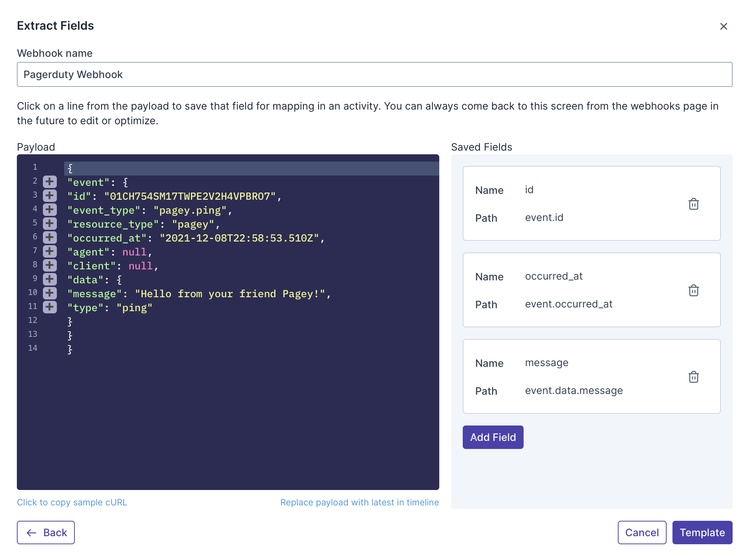Screen dimensions: 748x560
Task: Add the "event_type" payload line as field
Action: pyautogui.click(x=49, y=210)
